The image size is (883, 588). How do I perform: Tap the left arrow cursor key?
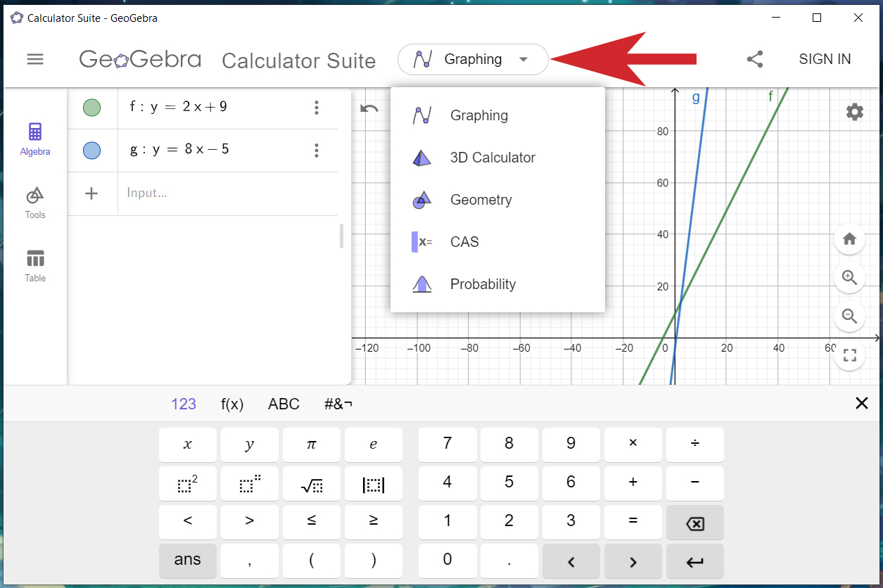[x=571, y=561]
